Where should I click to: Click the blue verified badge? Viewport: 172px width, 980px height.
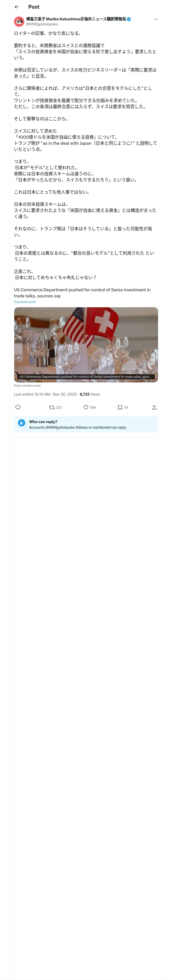click(x=129, y=19)
